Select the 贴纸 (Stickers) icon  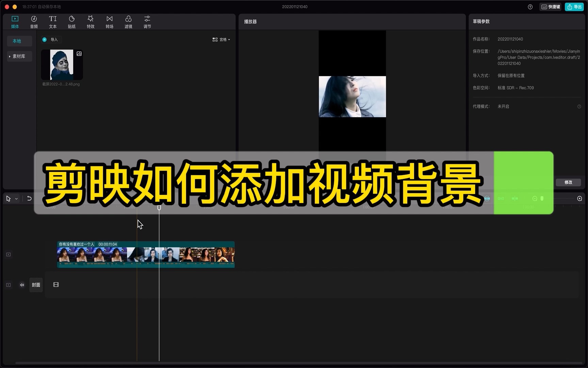coord(72,21)
